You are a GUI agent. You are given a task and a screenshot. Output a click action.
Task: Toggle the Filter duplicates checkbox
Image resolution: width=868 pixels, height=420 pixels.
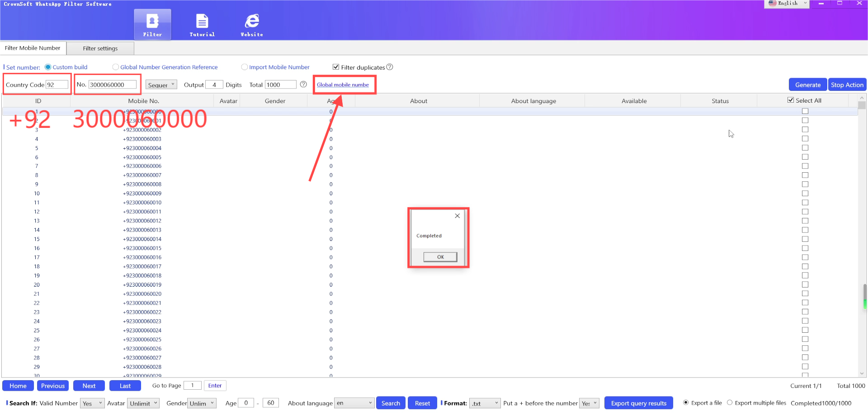tap(336, 67)
